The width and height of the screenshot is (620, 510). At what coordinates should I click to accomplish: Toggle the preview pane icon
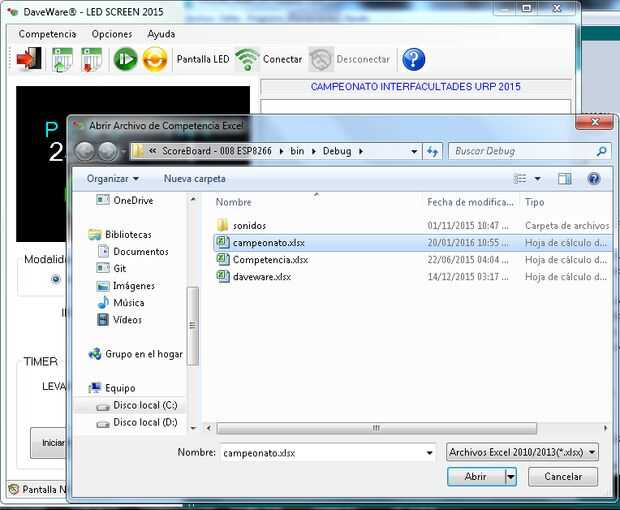pyautogui.click(x=564, y=179)
